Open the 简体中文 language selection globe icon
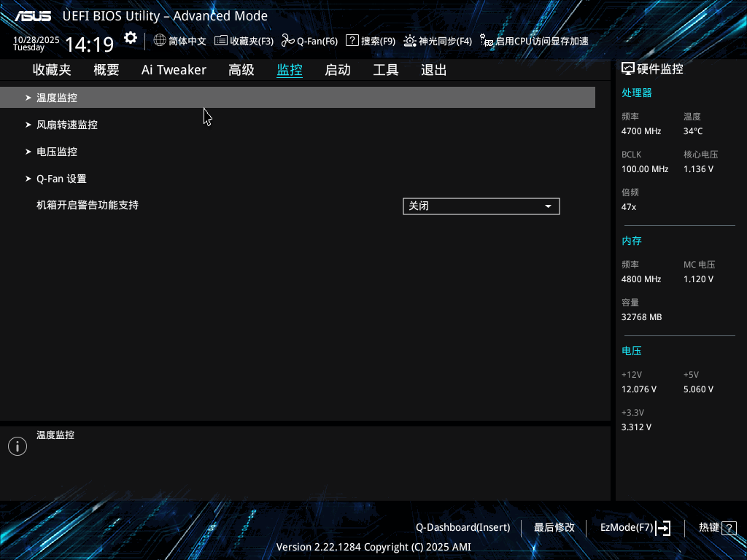 (x=159, y=41)
